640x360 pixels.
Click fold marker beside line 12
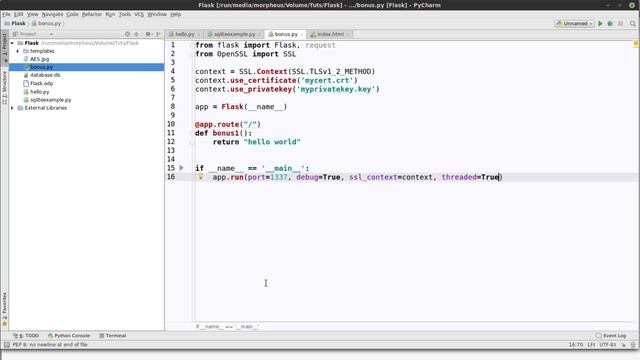[191, 142]
